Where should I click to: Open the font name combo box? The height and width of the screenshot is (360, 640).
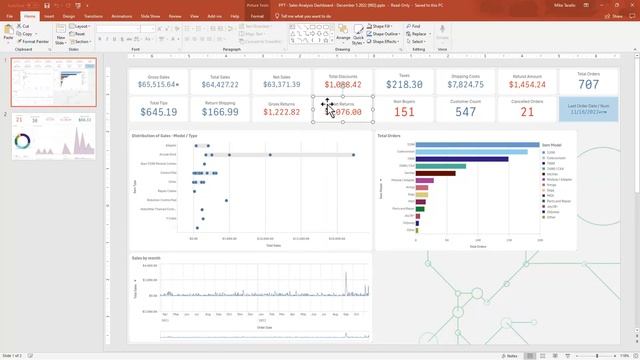(x=118, y=29)
